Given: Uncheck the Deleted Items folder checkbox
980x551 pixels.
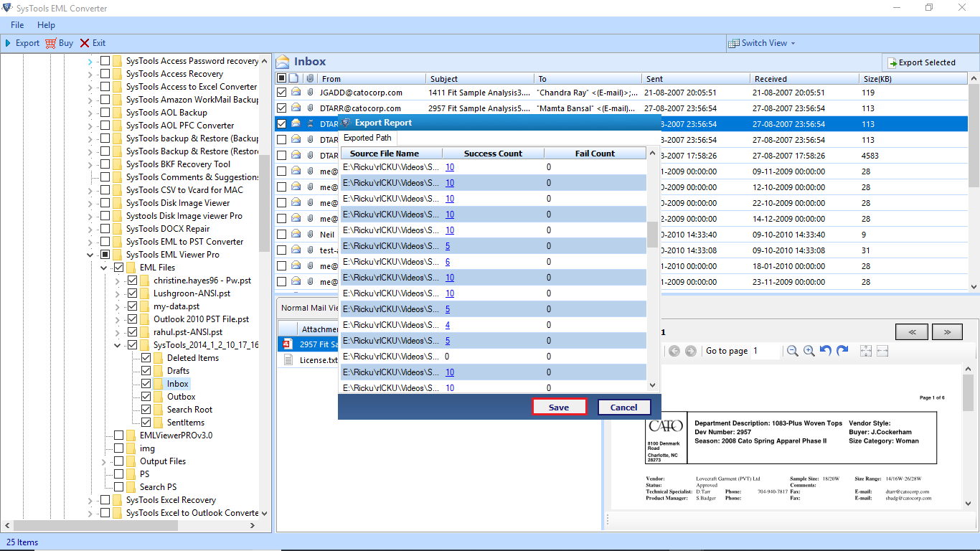Looking at the screenshot, I should click(146, 358).
